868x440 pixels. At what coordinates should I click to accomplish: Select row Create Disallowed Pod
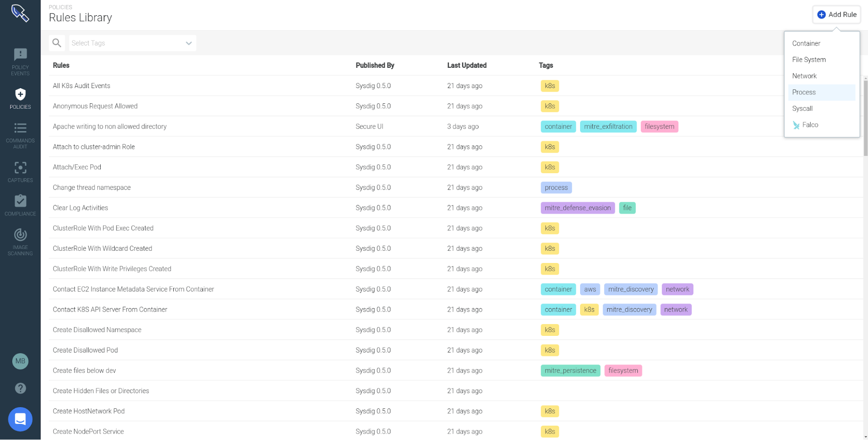click(x=455, y=351)
